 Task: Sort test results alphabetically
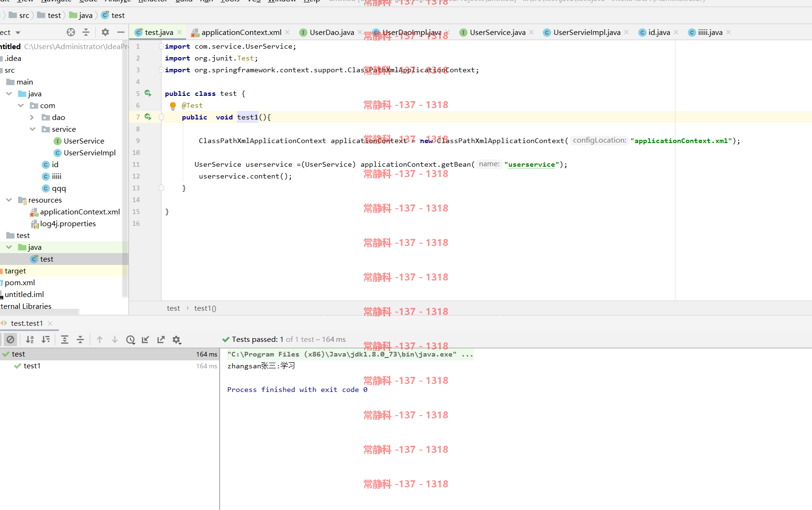(x=30, y=340)
